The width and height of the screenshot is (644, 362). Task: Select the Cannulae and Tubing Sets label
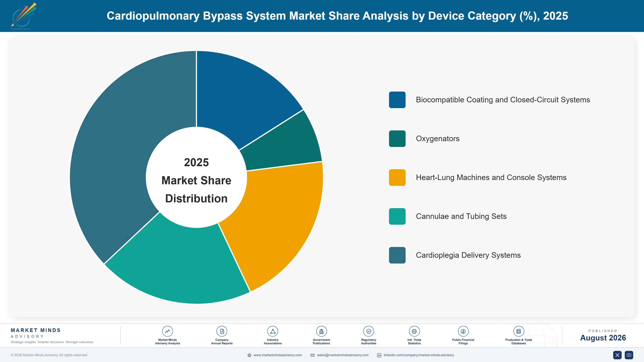461,216
